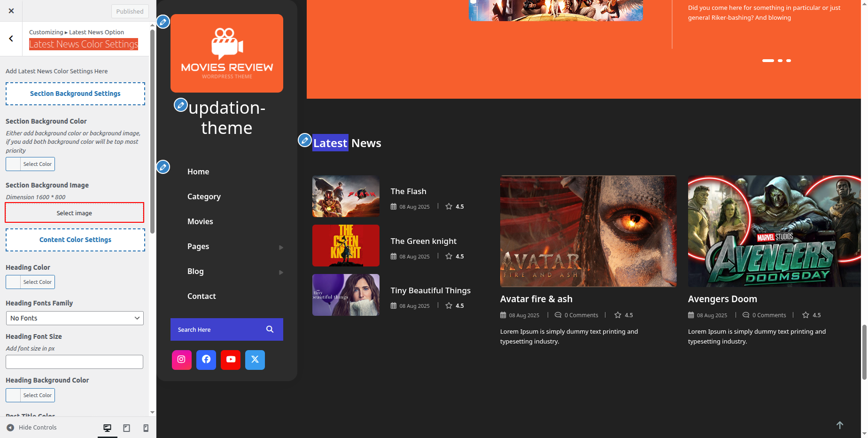
Task: Expand the Blog submenu arrow
Action: coord(281,272)
